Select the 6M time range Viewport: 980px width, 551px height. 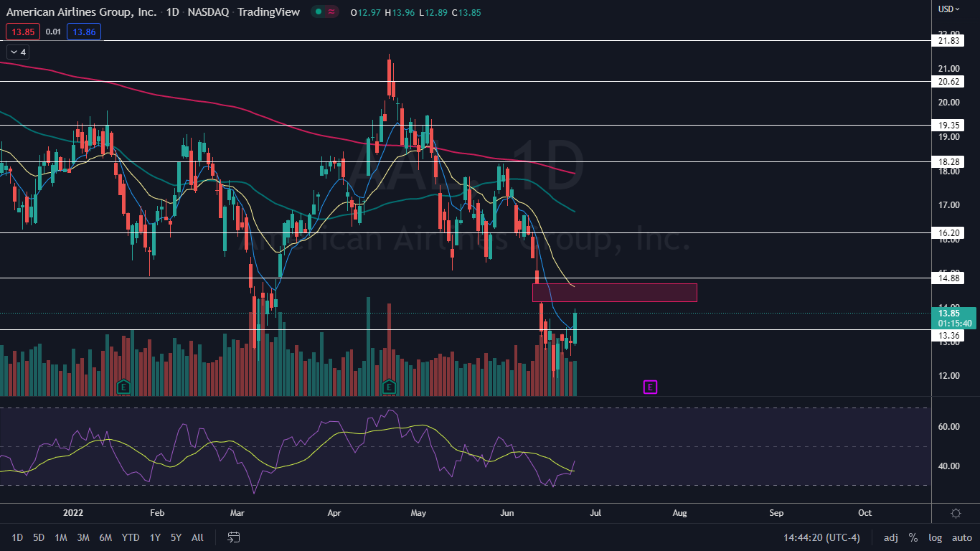(105, 537)
